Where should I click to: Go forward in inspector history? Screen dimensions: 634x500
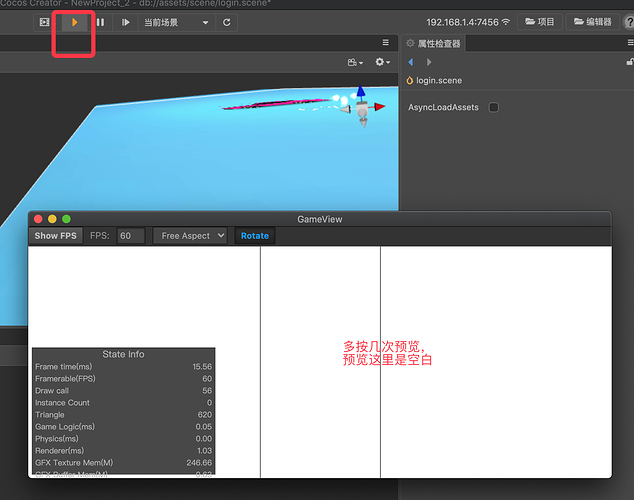(429, 62)
